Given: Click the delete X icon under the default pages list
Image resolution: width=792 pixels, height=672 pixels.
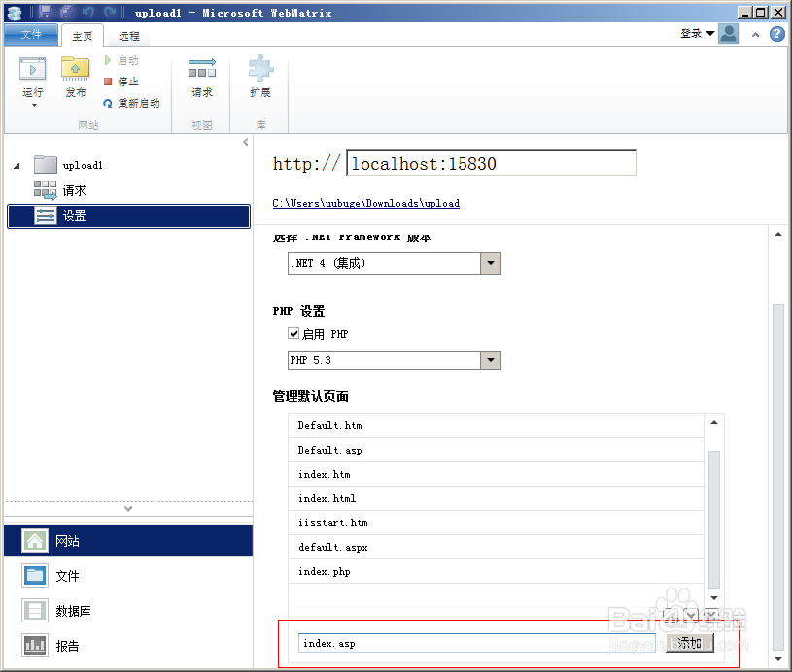Looking at the screenshot, I should click(711, 615).
